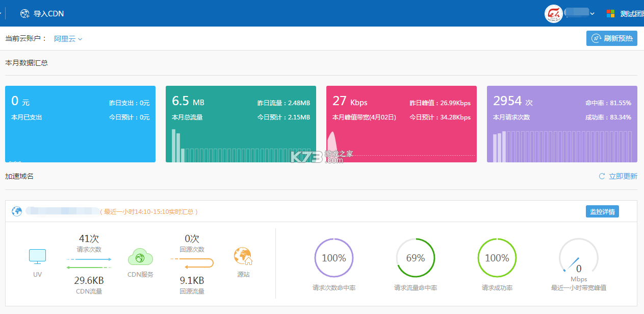Click the 立即更新 refresh link

point(623,176)
